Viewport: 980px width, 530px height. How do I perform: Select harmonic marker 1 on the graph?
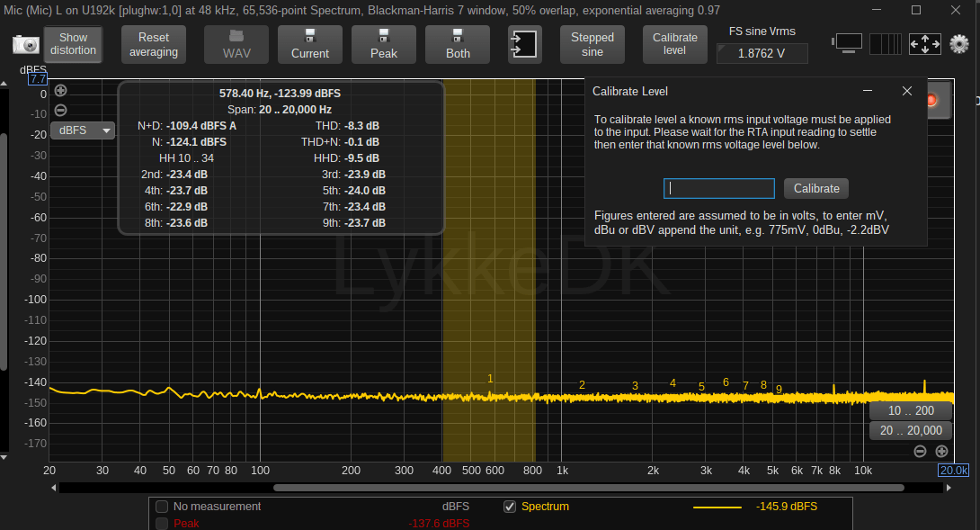(490, 379)
